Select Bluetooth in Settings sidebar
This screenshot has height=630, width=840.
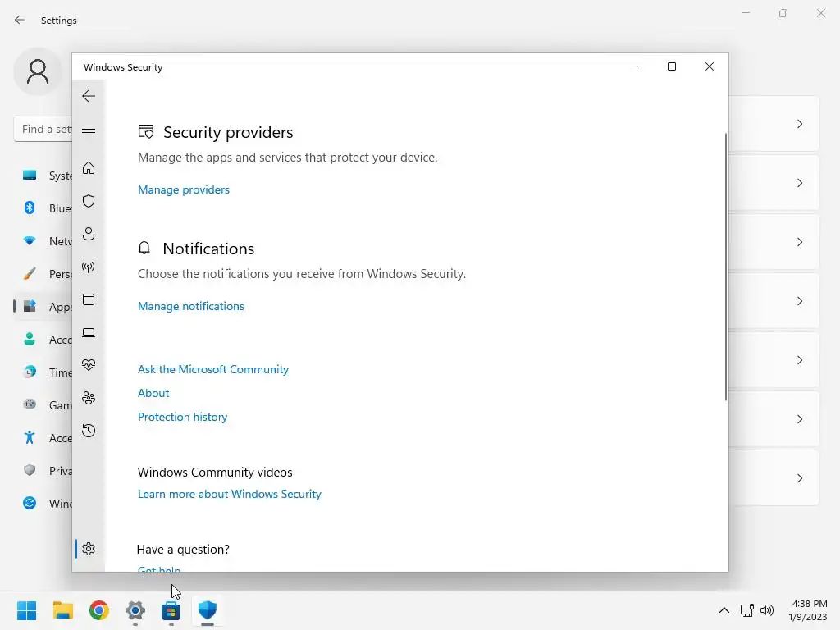point(43,208)
